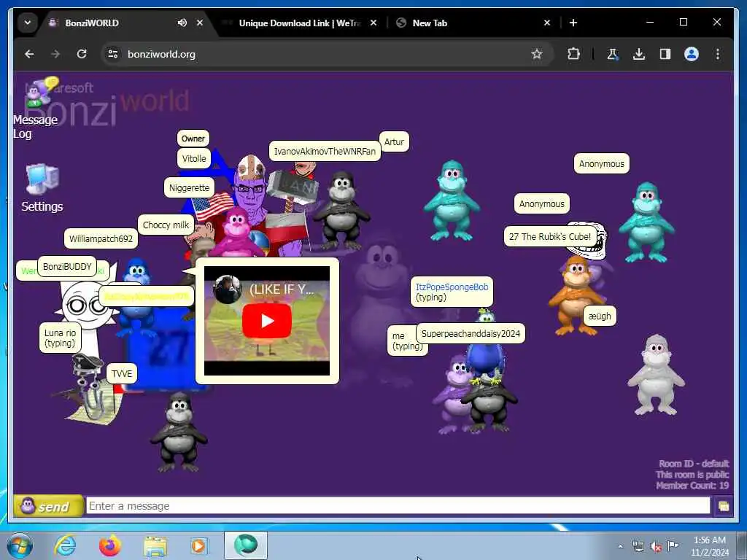Screen dimensions: 747x560
Task: Click the TVVE name tag
Action: pos(122,374)
